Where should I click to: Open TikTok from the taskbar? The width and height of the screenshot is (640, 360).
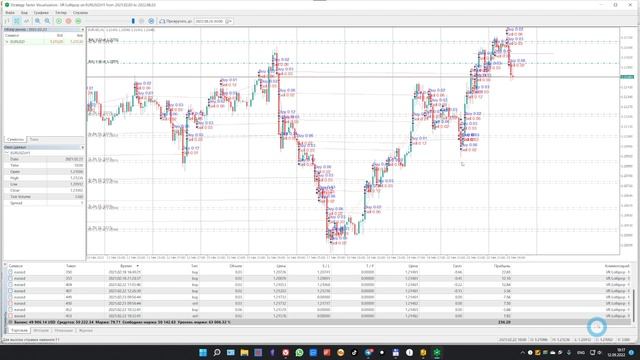[x=354, y=352]
